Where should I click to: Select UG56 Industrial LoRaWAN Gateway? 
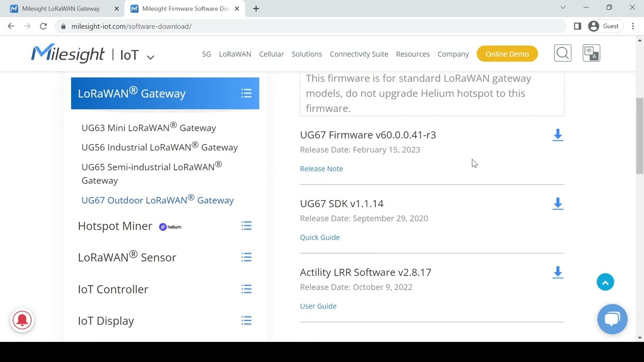(159, 147)
